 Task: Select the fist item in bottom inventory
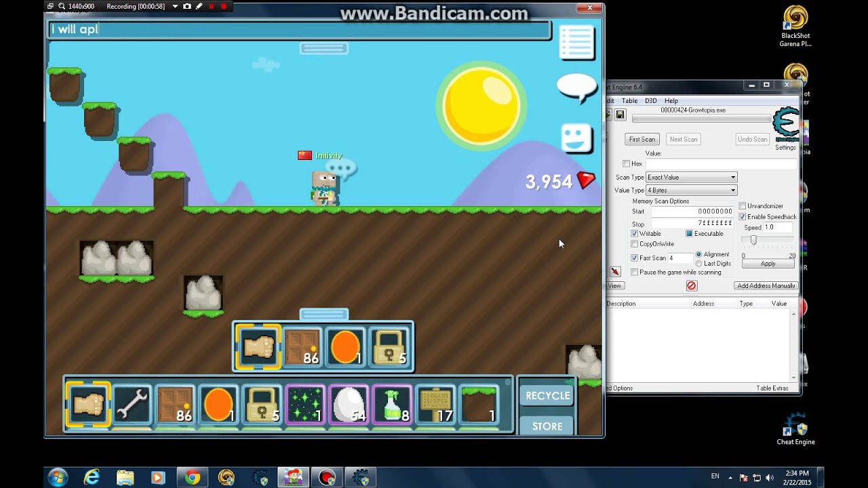tap(88, 405)
